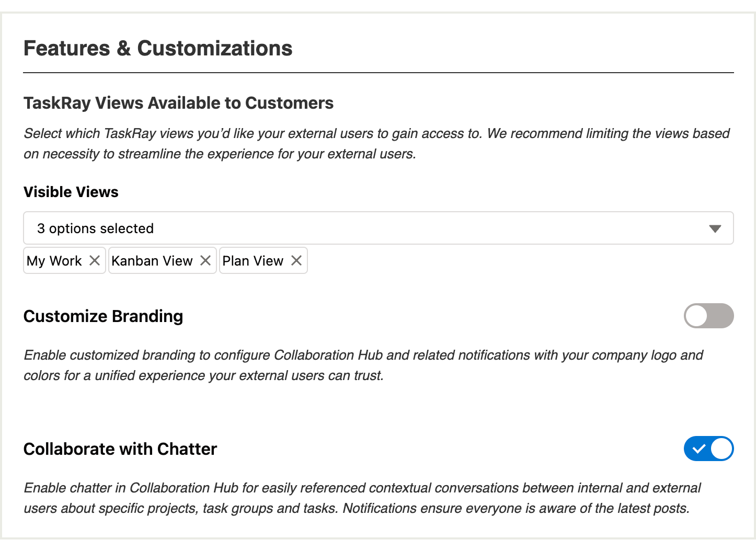Remove the My Work pill via its X
Screen dimensions: 756x551
coord(95,260)
